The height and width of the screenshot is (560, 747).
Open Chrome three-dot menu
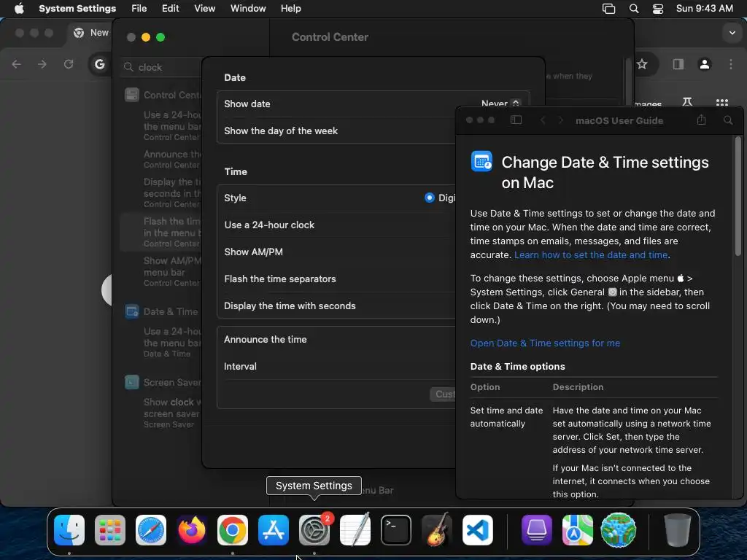click(731, 64)
